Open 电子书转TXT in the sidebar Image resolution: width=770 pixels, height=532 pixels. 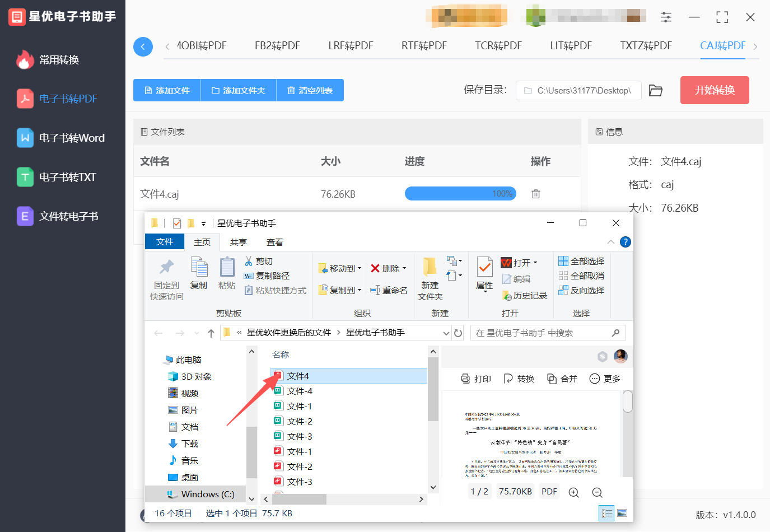(56, 177)
